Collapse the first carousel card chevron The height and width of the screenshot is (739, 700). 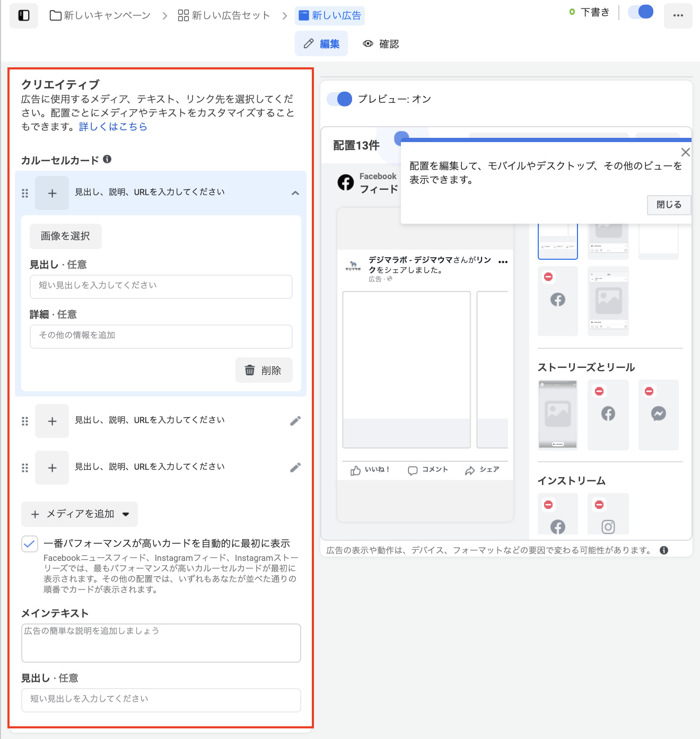(295, 193)
